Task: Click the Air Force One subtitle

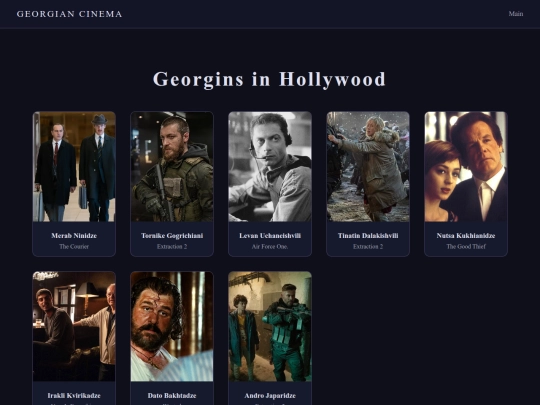Action: (270, 247)
